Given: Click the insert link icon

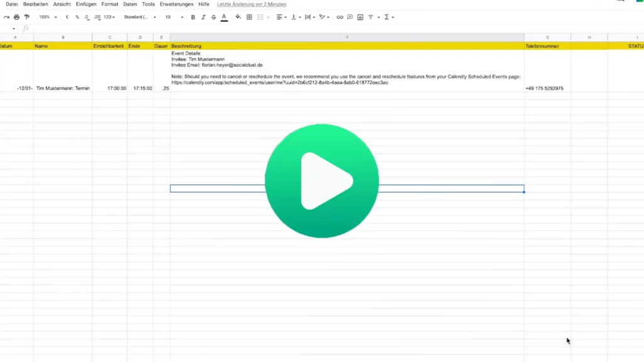Looking at the screenshot, I should point(340,17).
